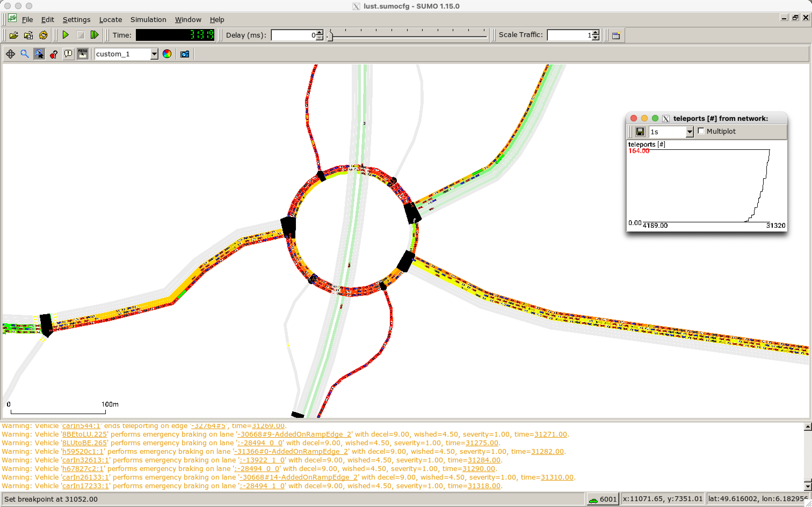Open the Locate menu
Viewport: 812px width, 507px height.
click(110, 20)
